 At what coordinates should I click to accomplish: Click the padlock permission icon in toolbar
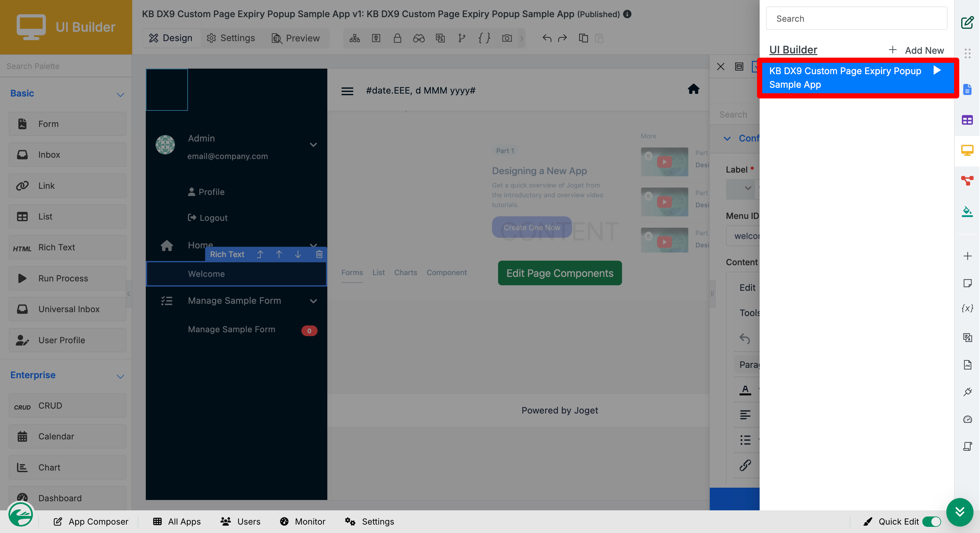397,38
